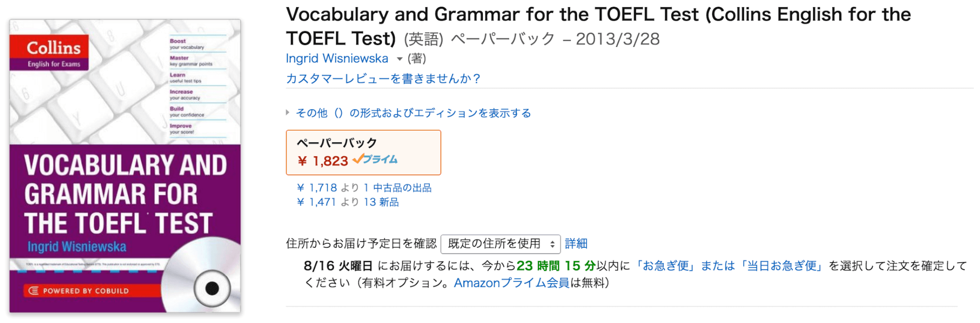Image resolution: width=980 pixels, height=323 pixels.
Task: Click the 詳細 details link
Action: 576,244
